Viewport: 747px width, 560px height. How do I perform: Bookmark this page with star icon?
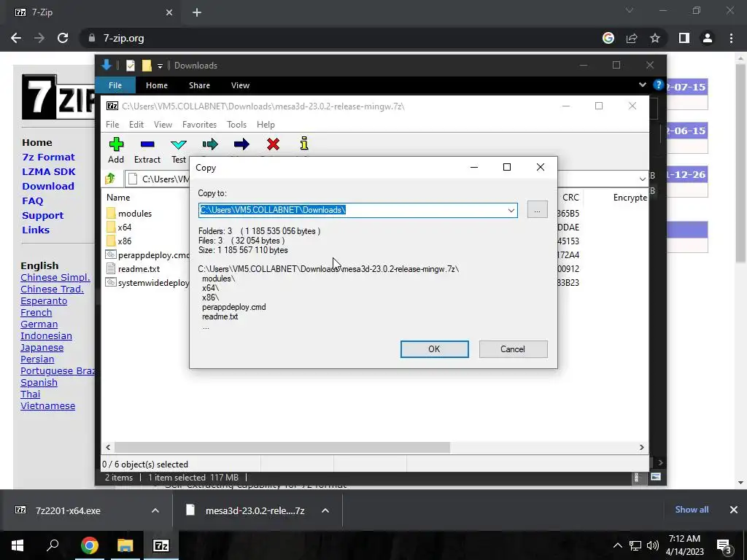pyautogui.click(x=655, y=38)
